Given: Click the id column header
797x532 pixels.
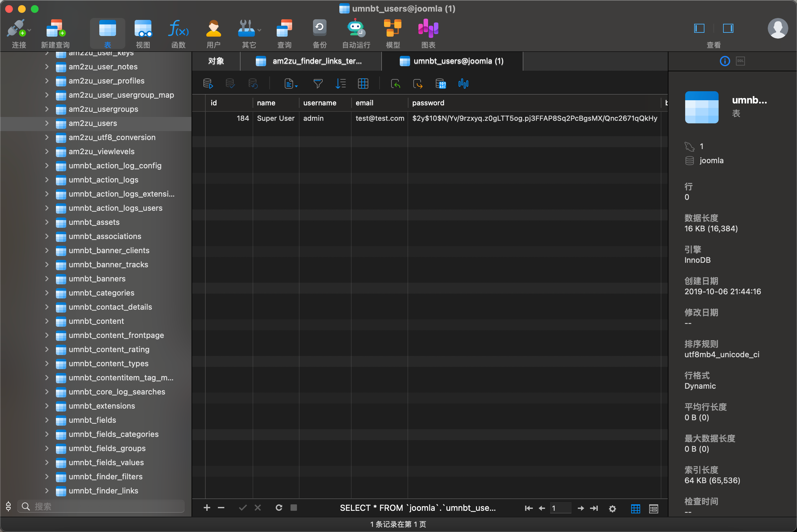Looking at the screenshot, I should 229,103.
